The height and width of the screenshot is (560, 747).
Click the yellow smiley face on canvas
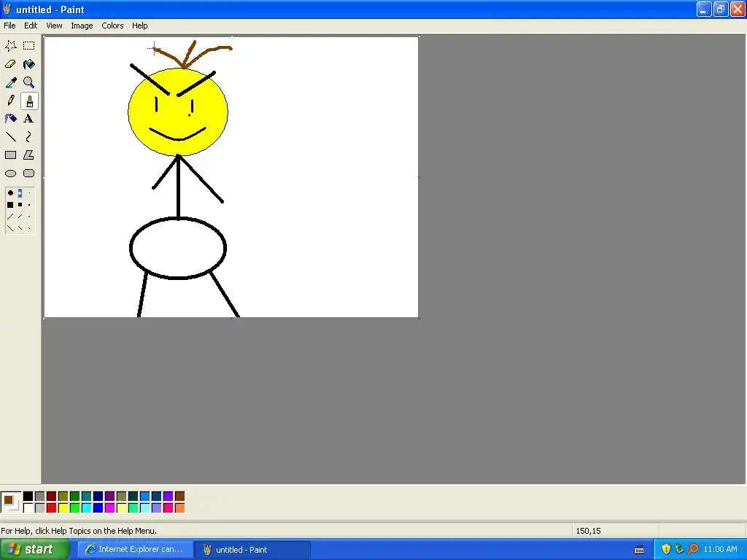pyautogui.click(x=178, y=112)
